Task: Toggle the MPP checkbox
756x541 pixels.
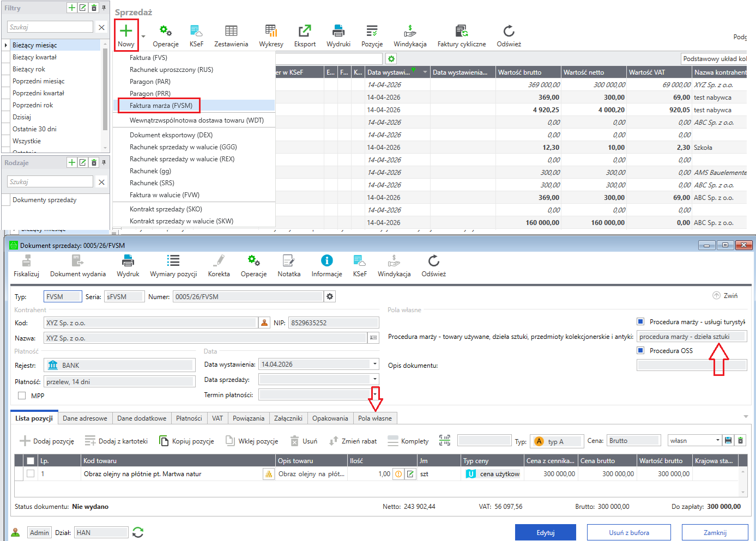Action: [x=22, y=396]
